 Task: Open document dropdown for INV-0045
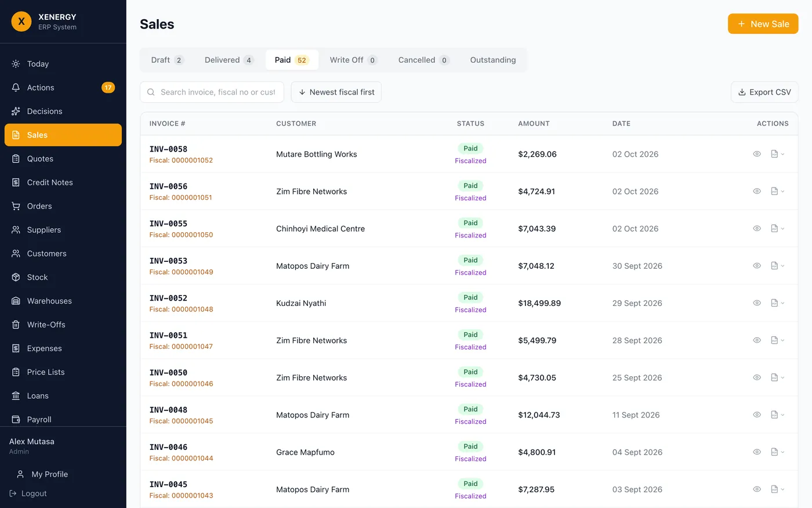[x=777, y=489]
